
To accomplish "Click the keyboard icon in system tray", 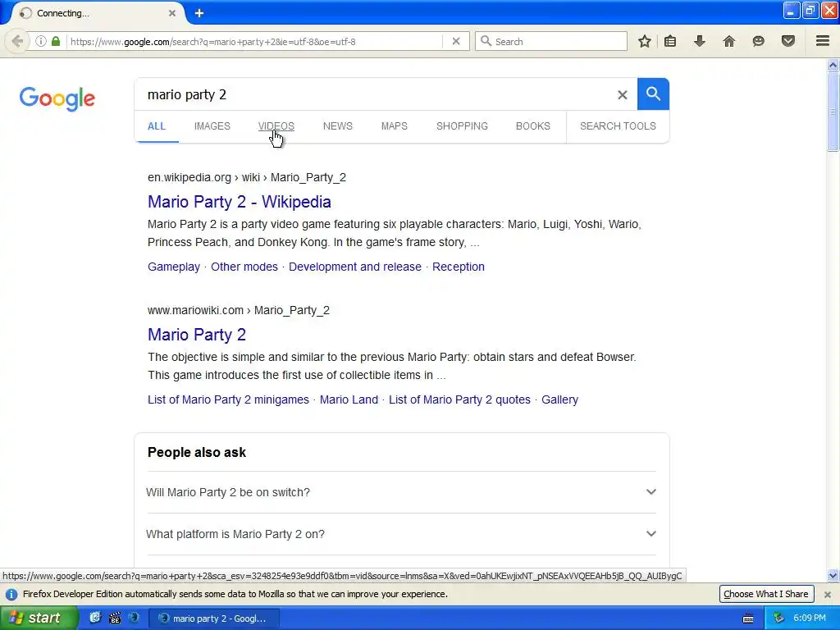I will [x=748, y=619].
